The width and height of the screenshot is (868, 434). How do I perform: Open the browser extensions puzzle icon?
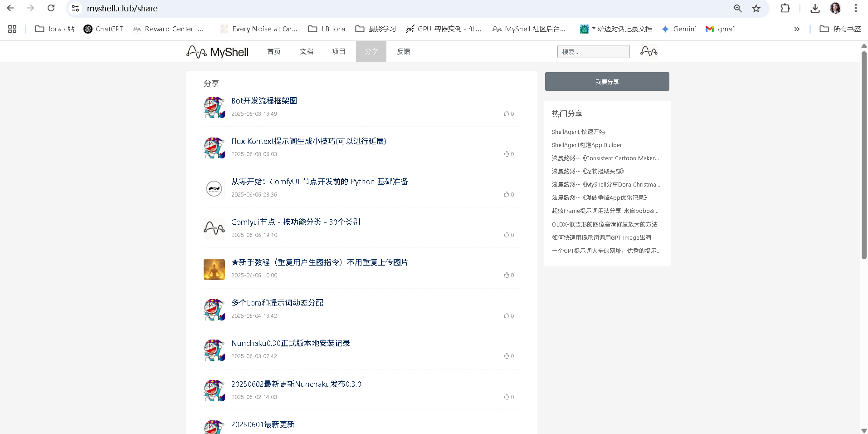[x=785, y=8]
